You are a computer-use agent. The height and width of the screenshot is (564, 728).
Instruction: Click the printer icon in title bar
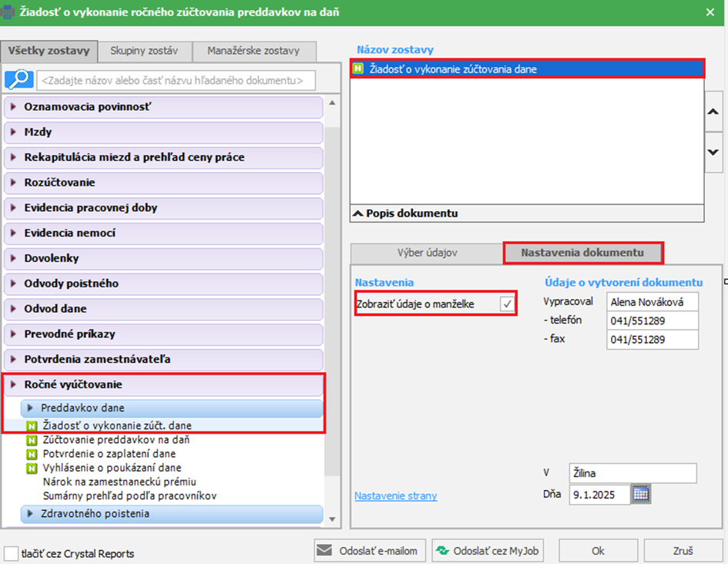pyautogui.click(x=8, y=12)
